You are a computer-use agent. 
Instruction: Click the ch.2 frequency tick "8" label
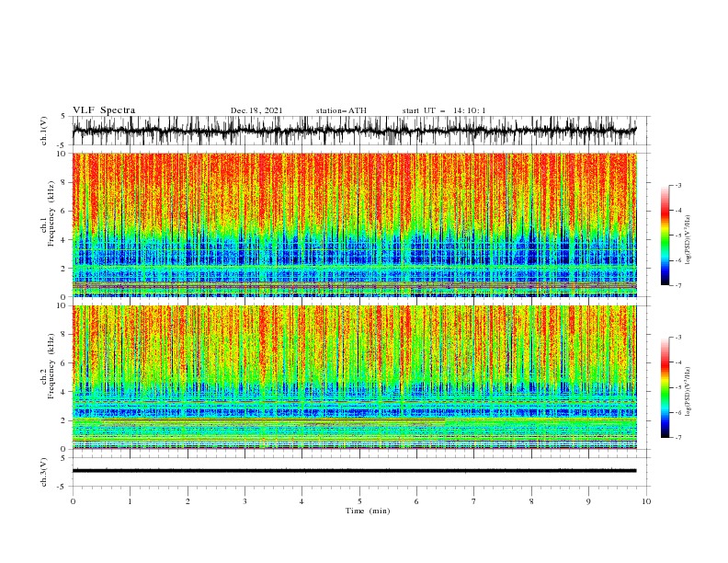pos(63,335)
